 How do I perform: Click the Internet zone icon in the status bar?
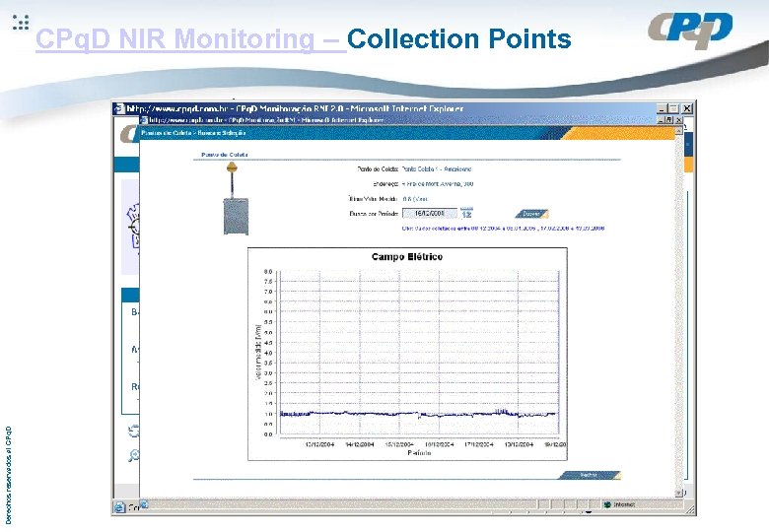click(x=607, y=504)
